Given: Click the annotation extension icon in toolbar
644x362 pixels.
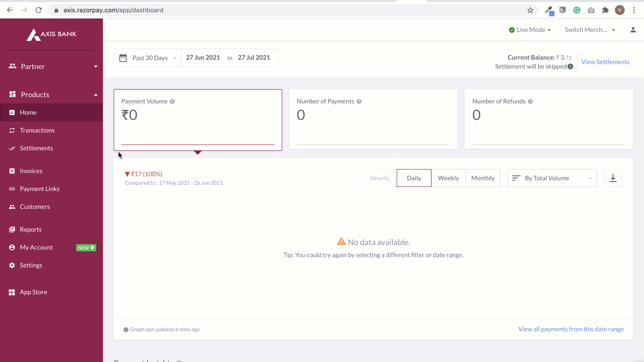Looking at the screenshot, I should coord(562,10).
